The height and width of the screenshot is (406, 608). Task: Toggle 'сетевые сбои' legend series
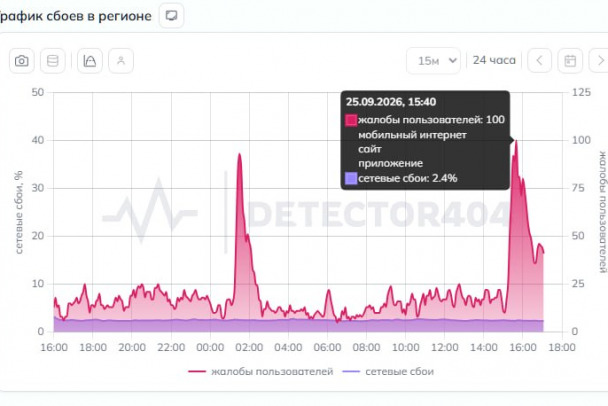click(388, 371)
